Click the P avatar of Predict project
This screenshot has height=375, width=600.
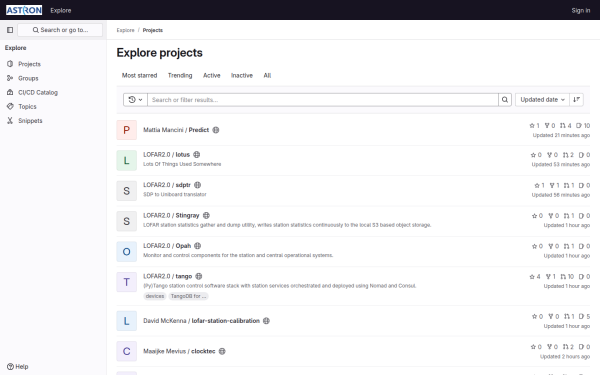coord(127,130)
